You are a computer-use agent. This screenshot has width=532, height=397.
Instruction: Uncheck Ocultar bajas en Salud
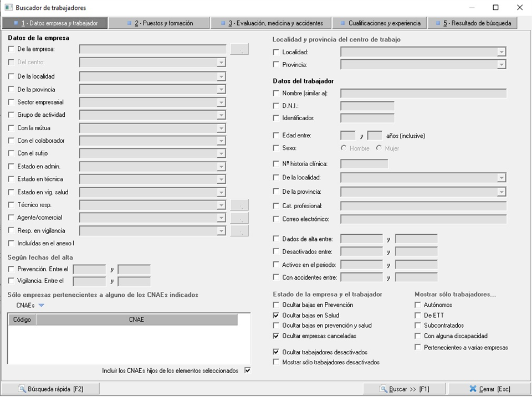[x=277, y=315]
